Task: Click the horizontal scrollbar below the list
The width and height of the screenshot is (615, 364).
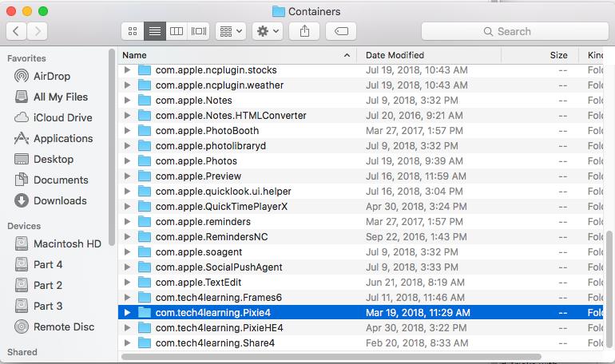Action: [x=331, y=357]
